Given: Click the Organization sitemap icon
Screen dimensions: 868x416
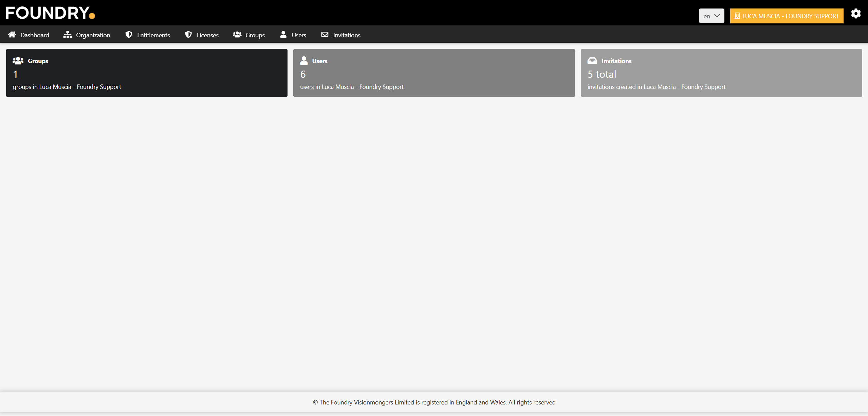Looking at the screenshot, I should tap(68, 35).
